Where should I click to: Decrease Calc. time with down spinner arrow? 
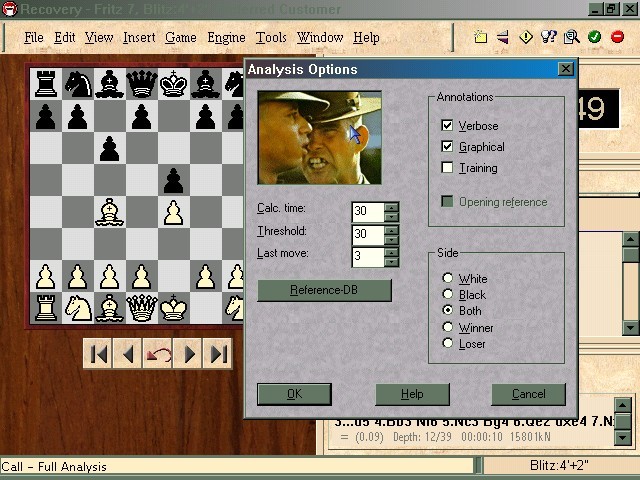[x=391, y=217]
